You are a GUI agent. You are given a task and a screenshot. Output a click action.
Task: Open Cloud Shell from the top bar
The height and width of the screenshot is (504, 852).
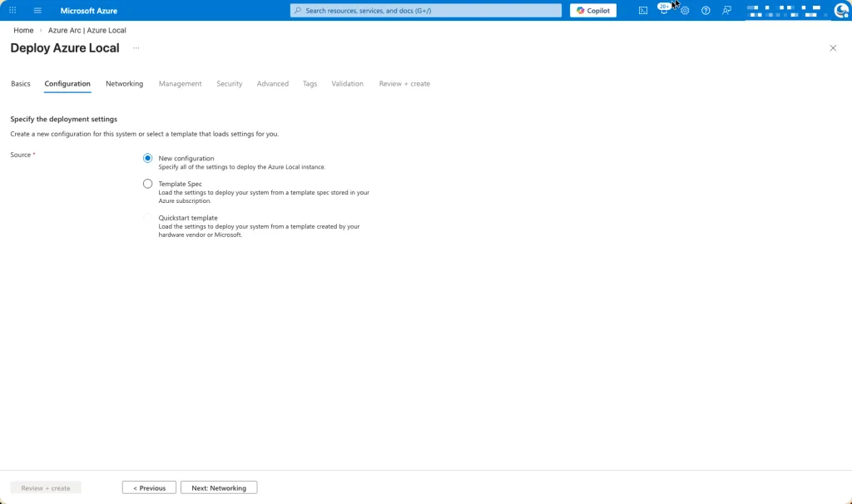pyautogui.click(x=643, y=11)
